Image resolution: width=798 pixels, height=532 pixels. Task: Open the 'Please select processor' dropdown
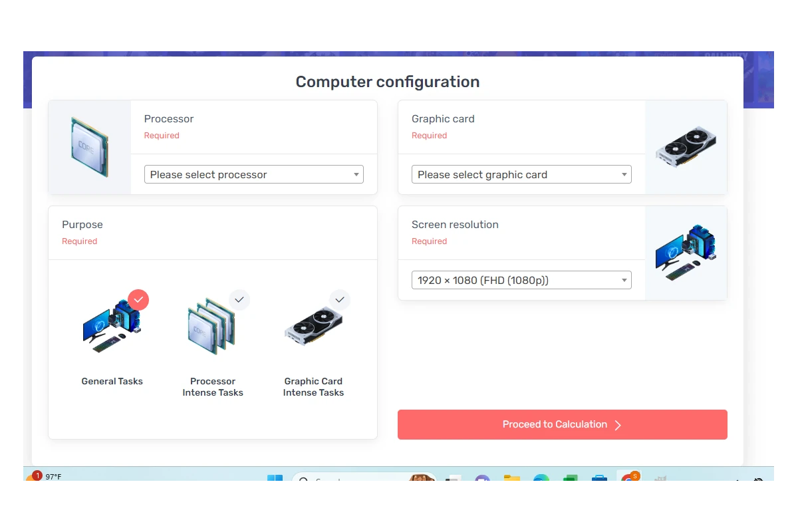[254, 175]
